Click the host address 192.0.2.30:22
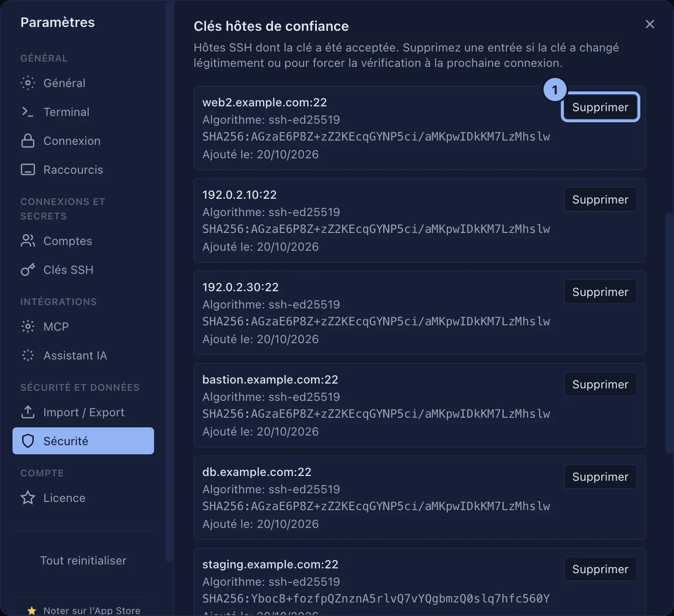The width and height of the screenshot is (674, 616). click(240, 287)
